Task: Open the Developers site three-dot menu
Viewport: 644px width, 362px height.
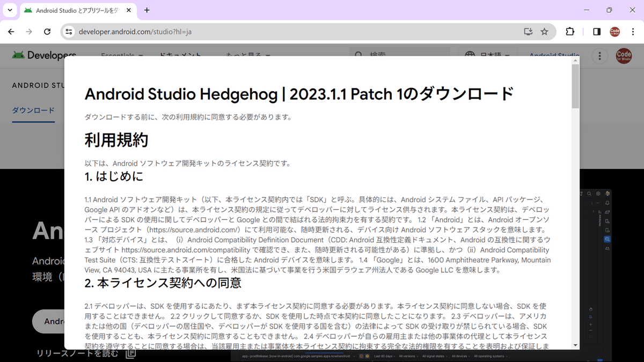Action: pos(599,55)
